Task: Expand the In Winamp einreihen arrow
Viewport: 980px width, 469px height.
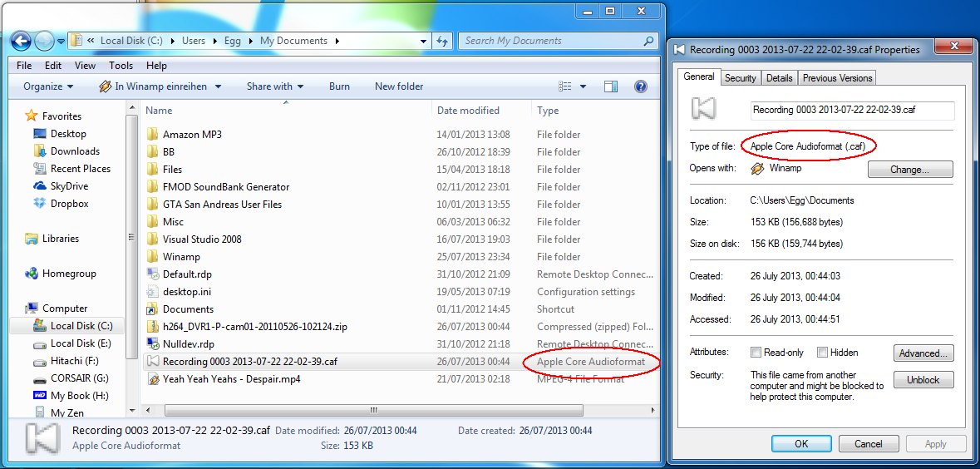Action: pos(219,87)
